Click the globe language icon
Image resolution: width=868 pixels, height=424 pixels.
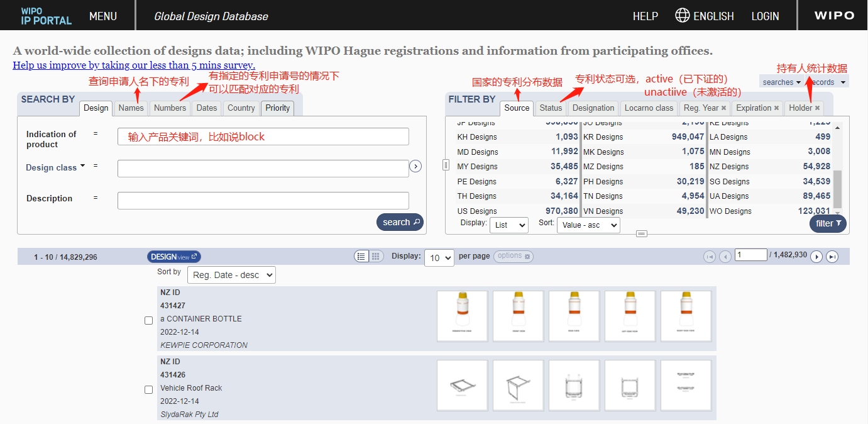[x=682, y=16]
